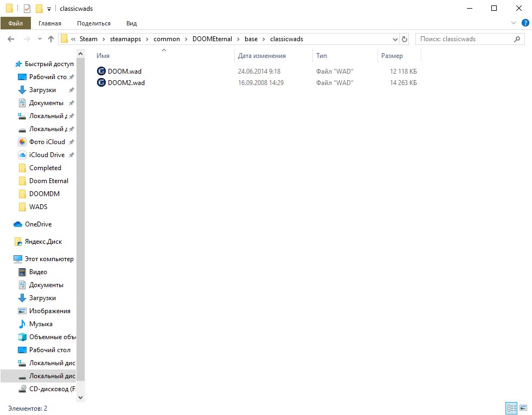Image resolution: width=532 pixels, height=415 pixels.
Task: Click the OneDrive cloud icon
Action: click(x=18, y=224)
